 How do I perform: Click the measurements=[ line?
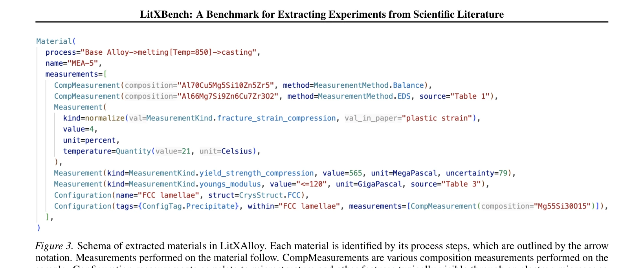point(76,74)
